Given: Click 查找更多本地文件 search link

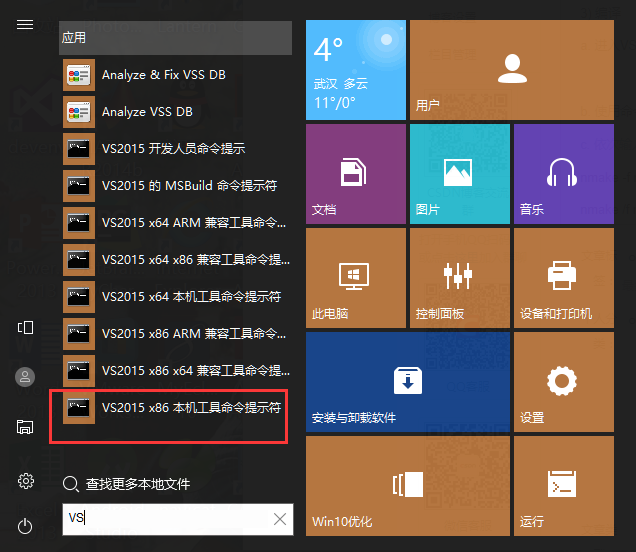Looking at the screenshot, I should click(127, 484).
